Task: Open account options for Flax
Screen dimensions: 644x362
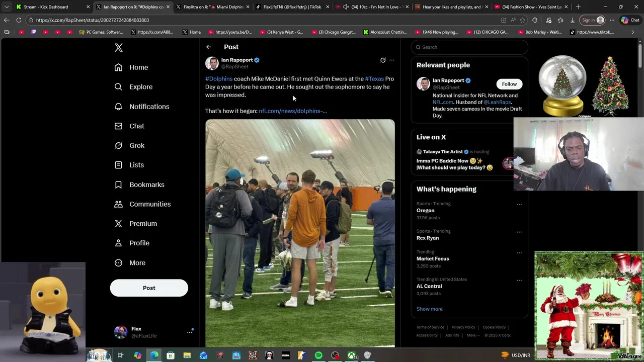Action: (190, 332)
